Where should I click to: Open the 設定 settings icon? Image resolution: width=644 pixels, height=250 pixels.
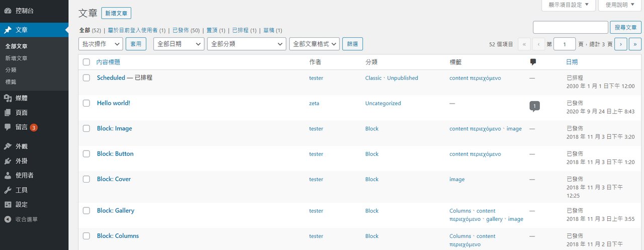[x=8, y=205]
